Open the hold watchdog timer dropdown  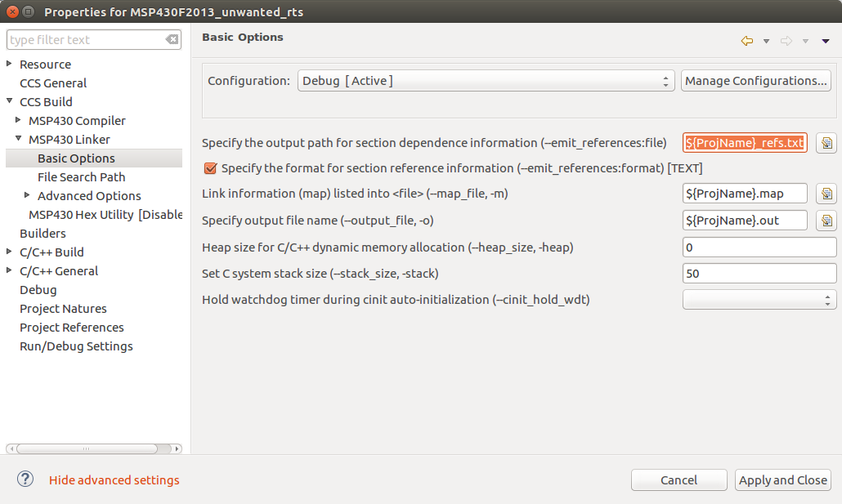click(759, 300)
